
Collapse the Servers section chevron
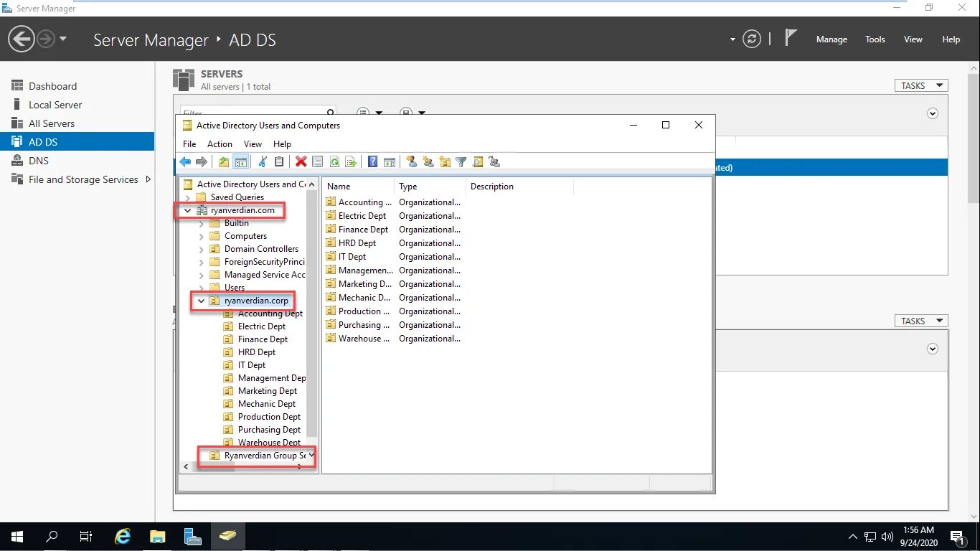pyautogui.click(x=933, y=113)
